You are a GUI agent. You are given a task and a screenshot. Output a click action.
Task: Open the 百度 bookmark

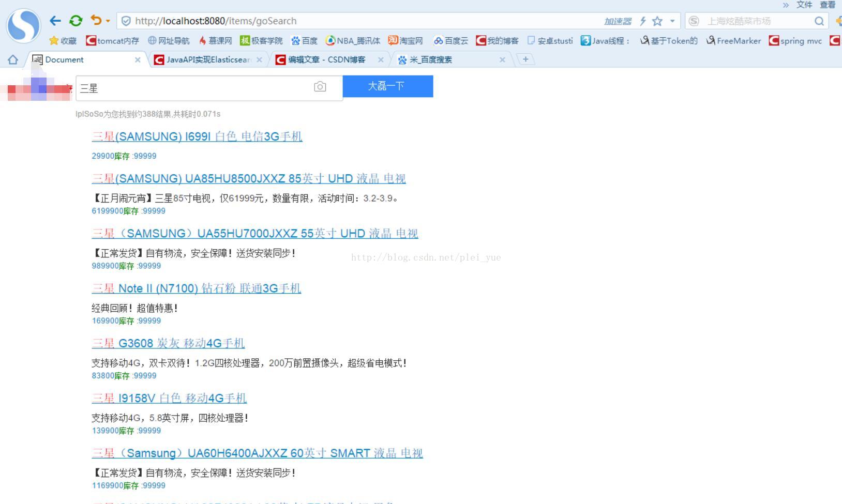[304, 41]
